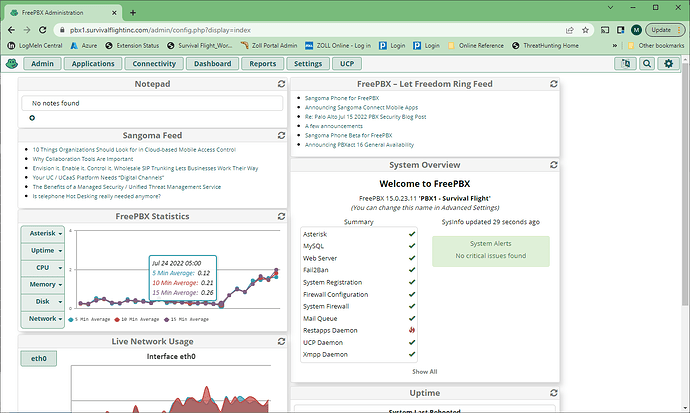Viewport: 690px width, 413px height.
Task: Click the Restapps Daemon warning icon
Action: 412,330
